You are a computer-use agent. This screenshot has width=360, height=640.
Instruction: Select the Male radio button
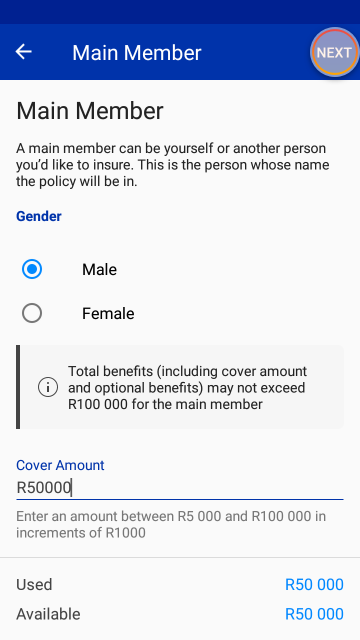point(32,269)
